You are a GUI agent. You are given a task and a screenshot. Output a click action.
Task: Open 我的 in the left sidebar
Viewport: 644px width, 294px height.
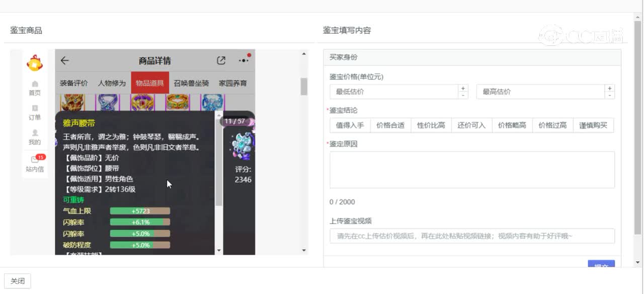tap(35, 137)
